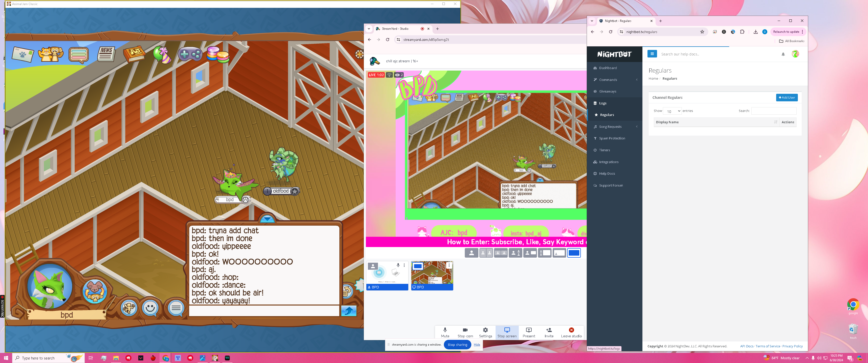Select the screen-with-stacked-guests layout in StreamYard
Viewport: 868px width, 363px height.
545,253
